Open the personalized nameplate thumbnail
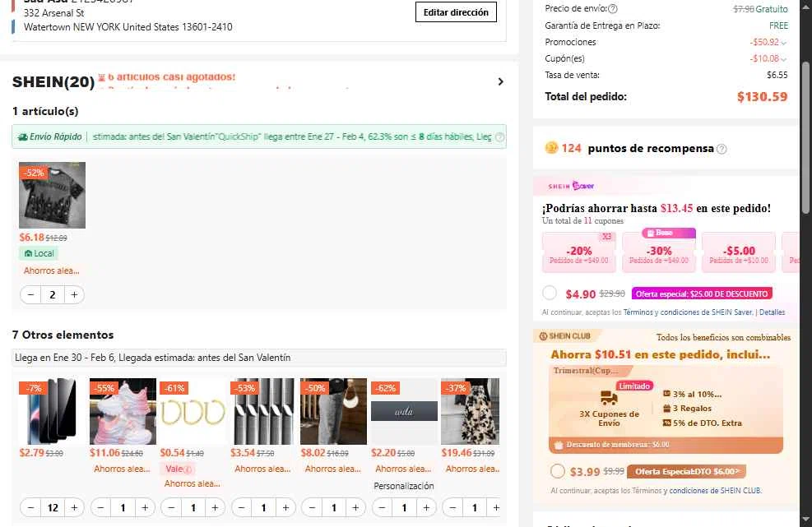 click(x=404, y=412)
